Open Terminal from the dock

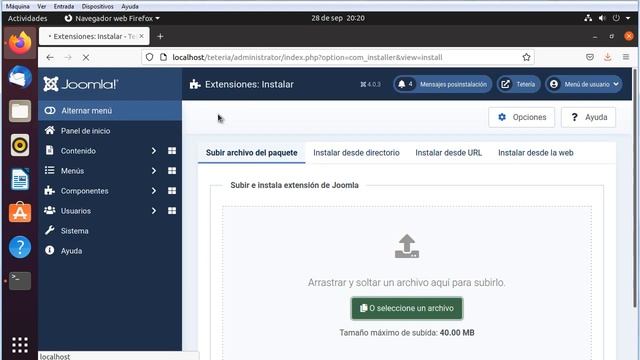pyautogui.click(x=20, y=281)
